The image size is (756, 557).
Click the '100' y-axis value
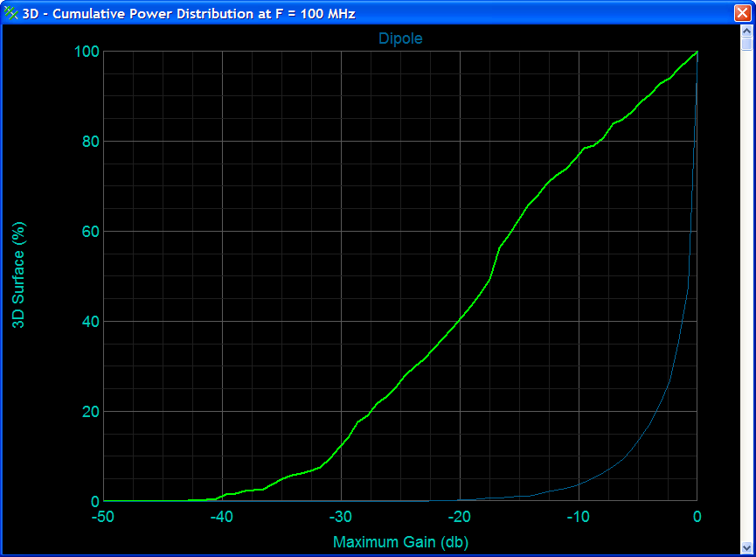pyautogui.click(x=87, y=52)
